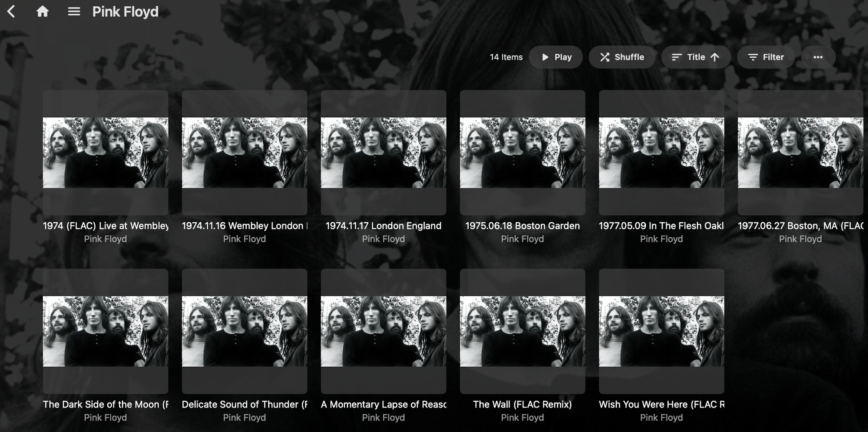This screenshot has height=432, width=868.
Task: Open 1974.11.16 Wembley London album cover
Action: (245, 152)
